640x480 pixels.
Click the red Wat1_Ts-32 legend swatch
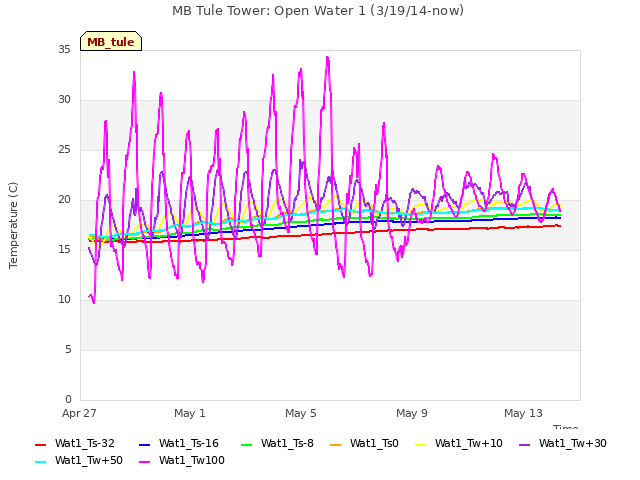pos(40,444)
